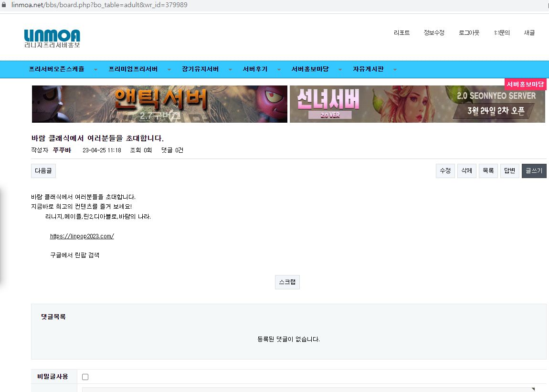Open the 정보수정 link
This screenshot has height=392, width=549.
pos(434,32)
